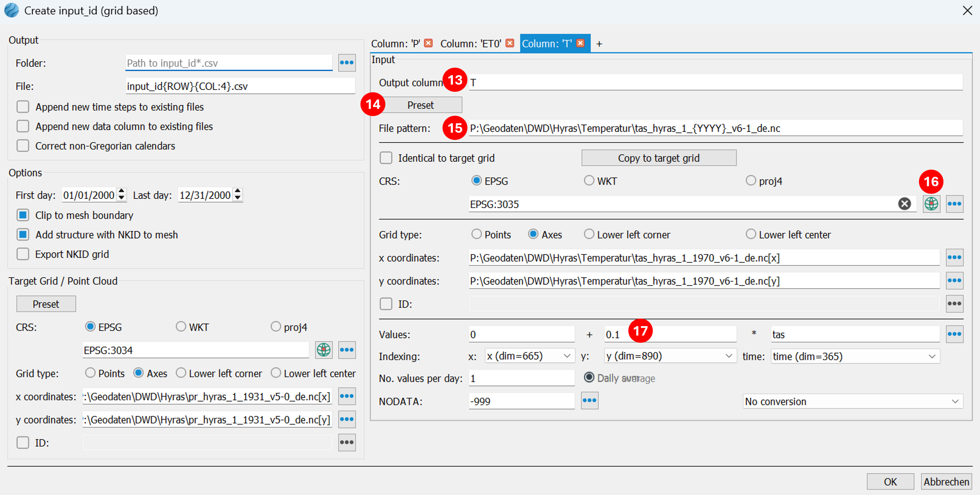Open browse dots next to NODATA value
Screen dimensions: 980x495
[x=589, y=401]
